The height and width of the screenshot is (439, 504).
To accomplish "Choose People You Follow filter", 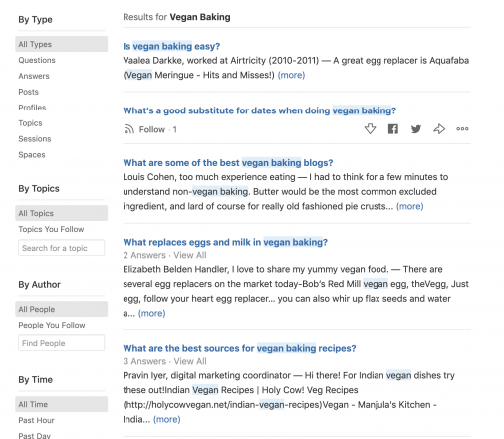I will tap(52, 325).
